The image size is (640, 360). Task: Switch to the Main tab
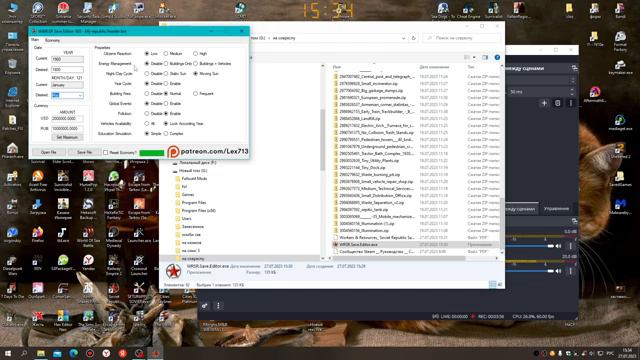pyautogui.click(x=35, y=40)
